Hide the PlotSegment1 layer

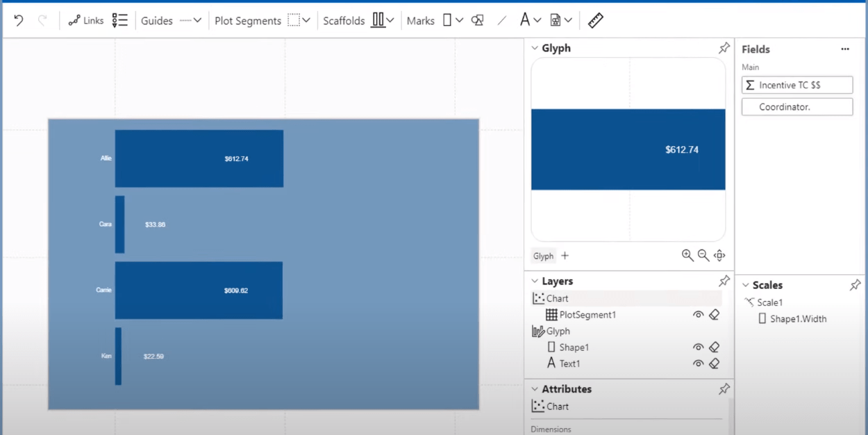coord(698,315)
